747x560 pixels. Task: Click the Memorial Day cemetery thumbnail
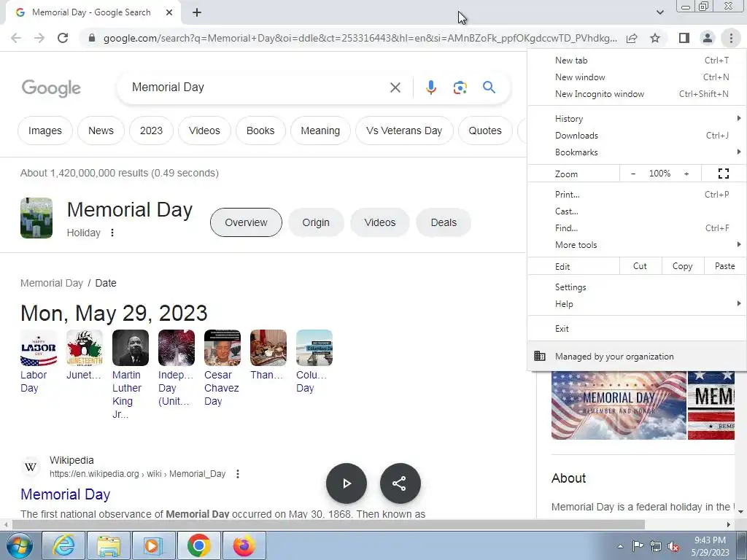point(36,218)
